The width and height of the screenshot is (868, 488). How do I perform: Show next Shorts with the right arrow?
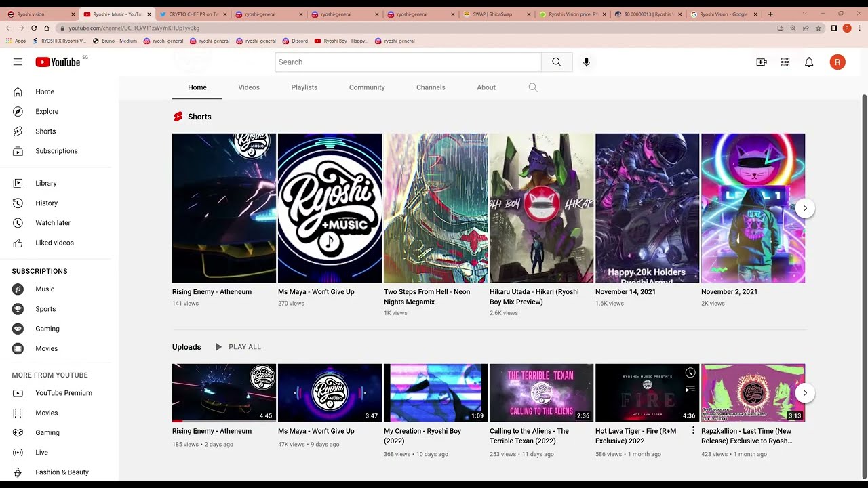click(805, 208)
